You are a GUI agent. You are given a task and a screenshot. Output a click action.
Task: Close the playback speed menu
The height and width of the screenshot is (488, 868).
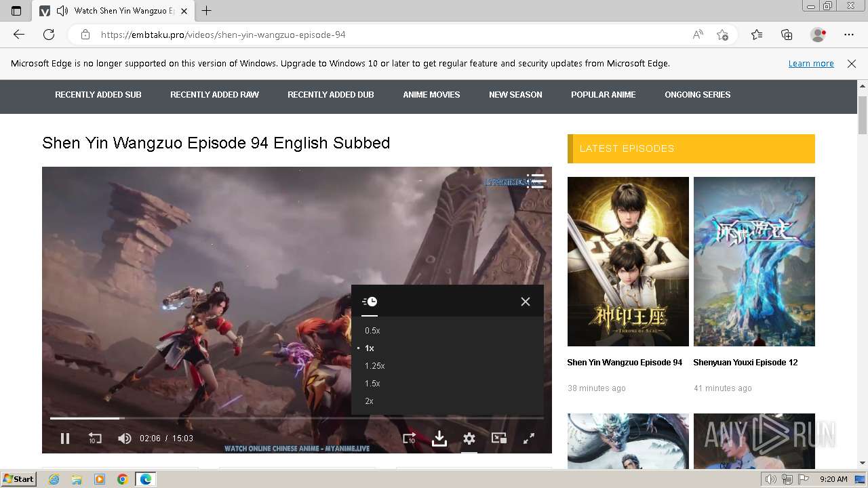[526, 302]
